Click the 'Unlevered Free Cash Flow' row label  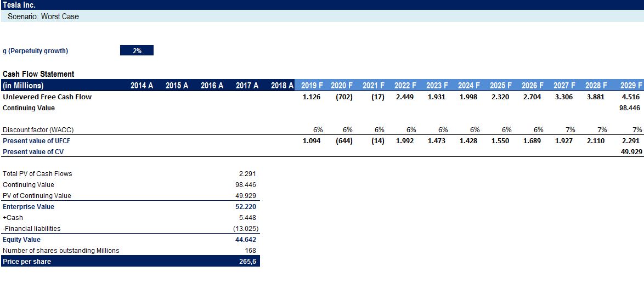[x=47, y=97]
